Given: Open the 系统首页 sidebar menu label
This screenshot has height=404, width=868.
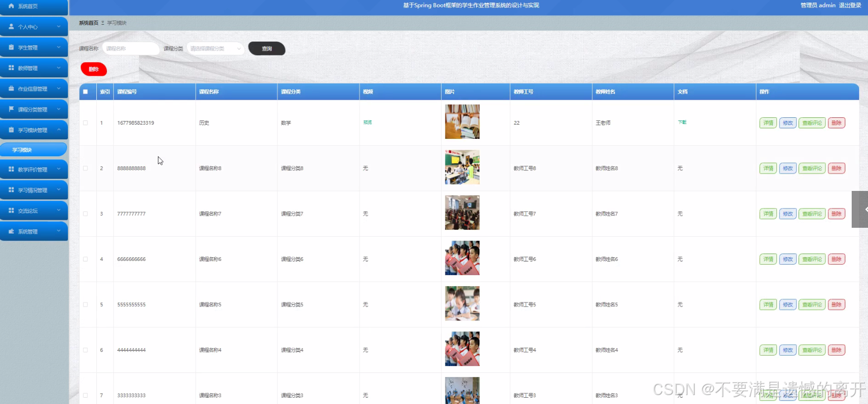Looking at the screenshot, I should coord(28,6).
